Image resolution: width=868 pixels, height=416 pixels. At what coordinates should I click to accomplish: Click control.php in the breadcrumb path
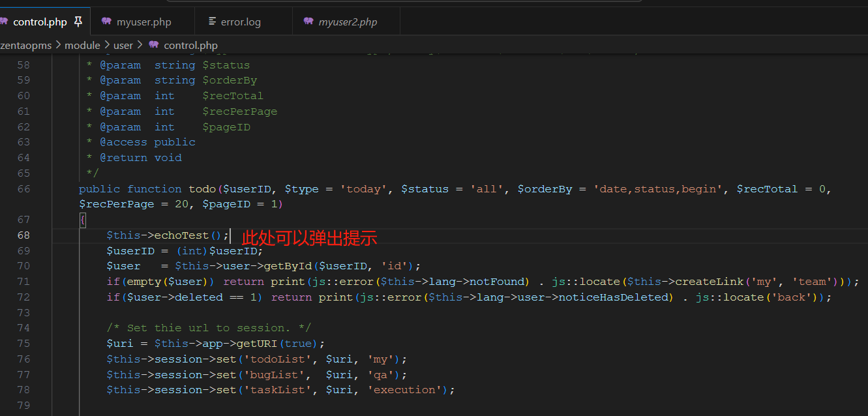190,45
